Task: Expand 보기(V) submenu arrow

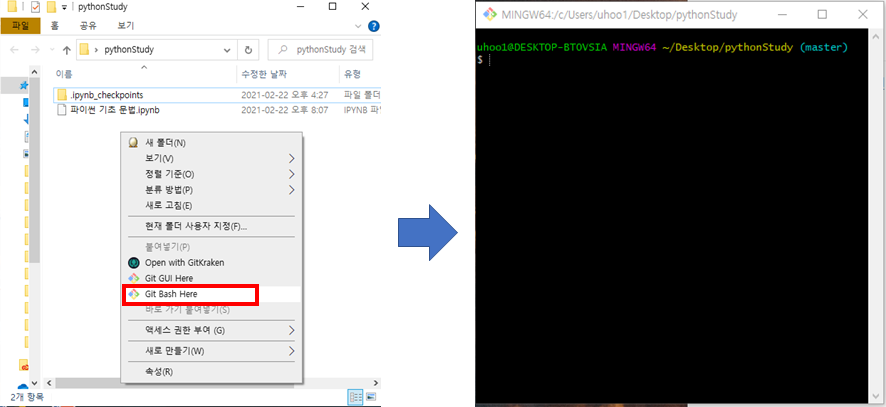Action: [x=292, y=158]
